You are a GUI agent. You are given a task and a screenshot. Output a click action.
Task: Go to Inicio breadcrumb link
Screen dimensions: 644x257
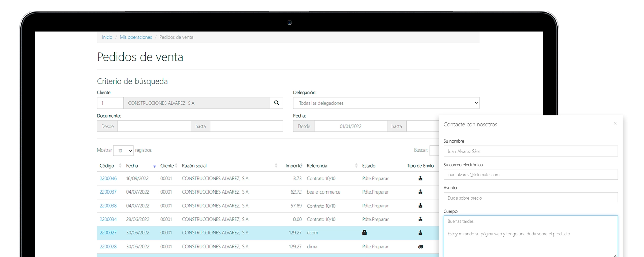click(107, 37)
